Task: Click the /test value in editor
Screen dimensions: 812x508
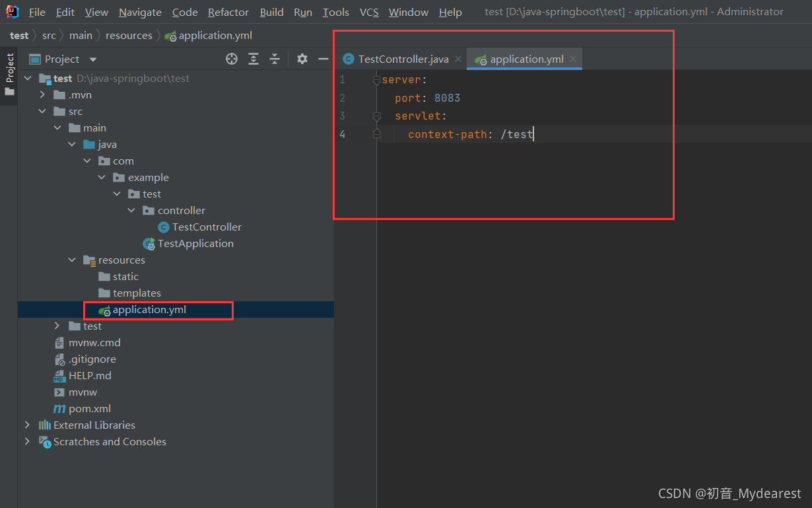Action: pyautogui.click(x=516, y=134)
